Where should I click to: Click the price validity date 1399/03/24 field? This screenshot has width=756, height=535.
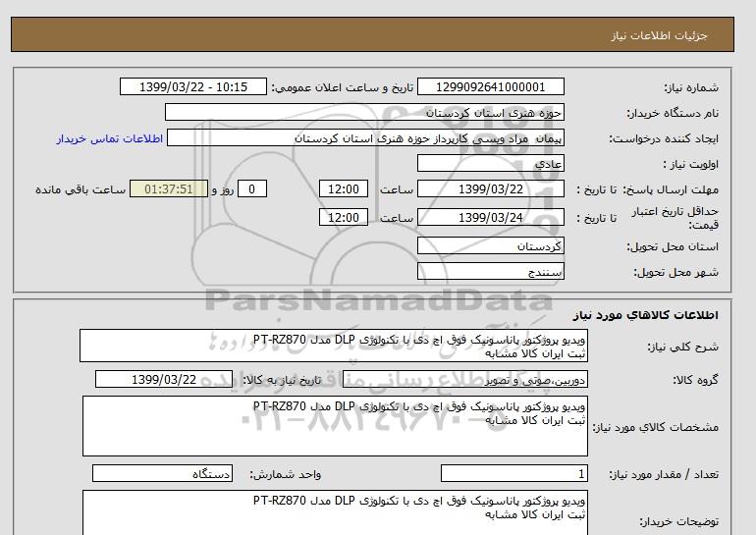(x=490, y=217)
